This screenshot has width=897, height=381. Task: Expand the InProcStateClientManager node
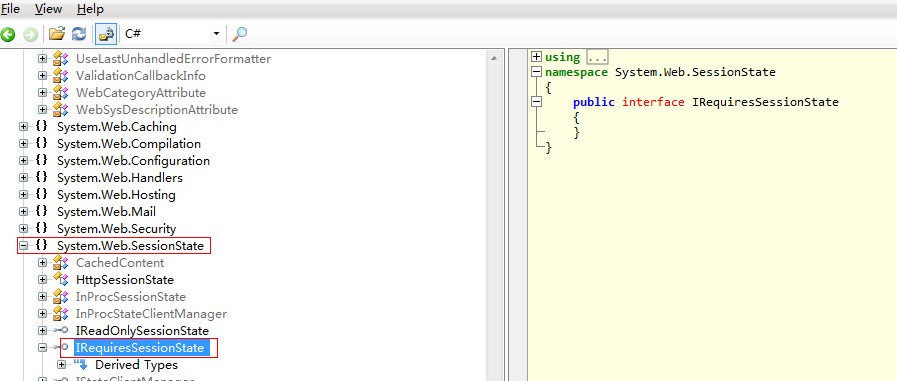pyautogui.click(x=42, y=313)
